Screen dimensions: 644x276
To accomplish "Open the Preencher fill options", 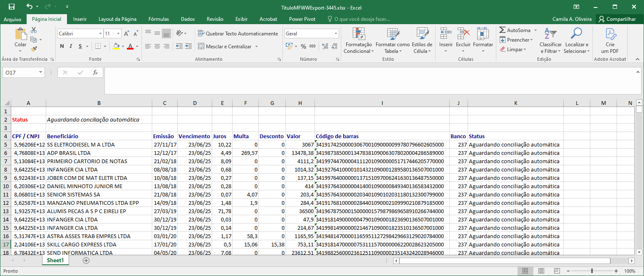I will pyautogui.click(x=516, y=40).
